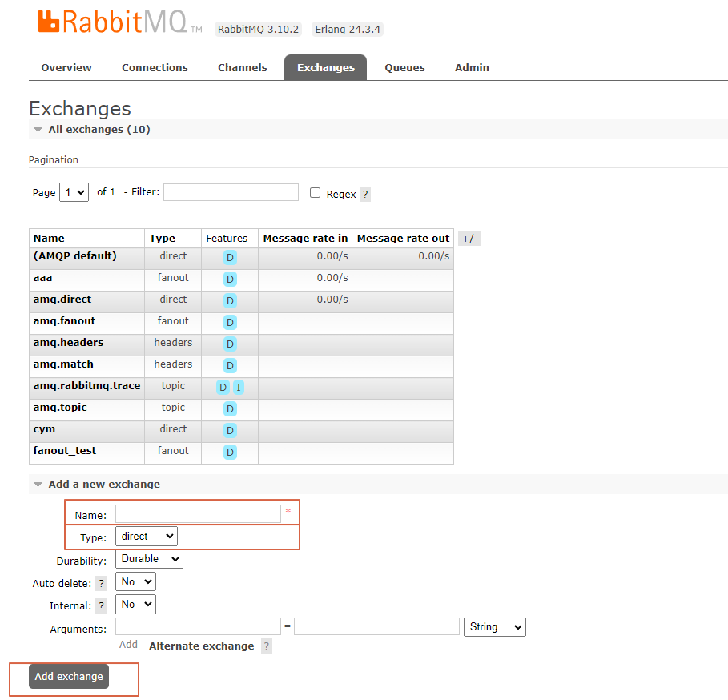Click the D badge for fanout_test exchange
This screenshot has width=728, height=700.
click(x=230, y=453)
